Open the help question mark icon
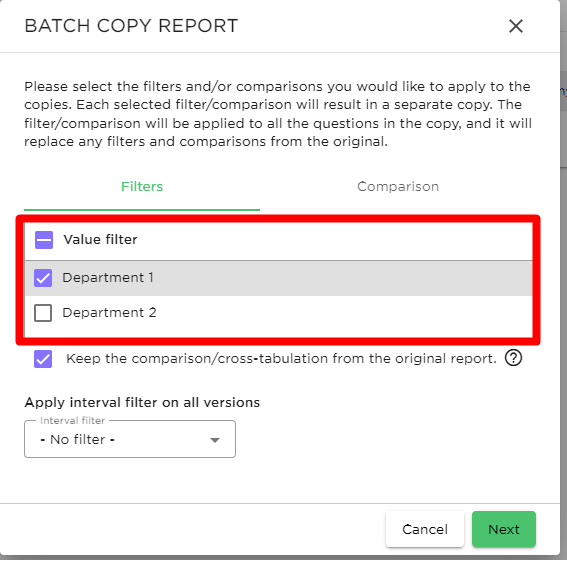 click(x=513, y=358)
